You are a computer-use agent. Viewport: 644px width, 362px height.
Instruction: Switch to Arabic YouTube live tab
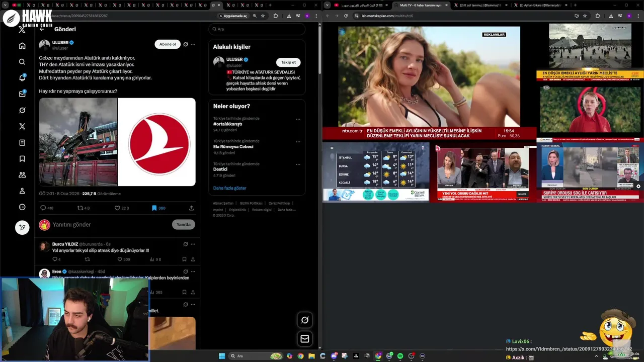(362, 5)
